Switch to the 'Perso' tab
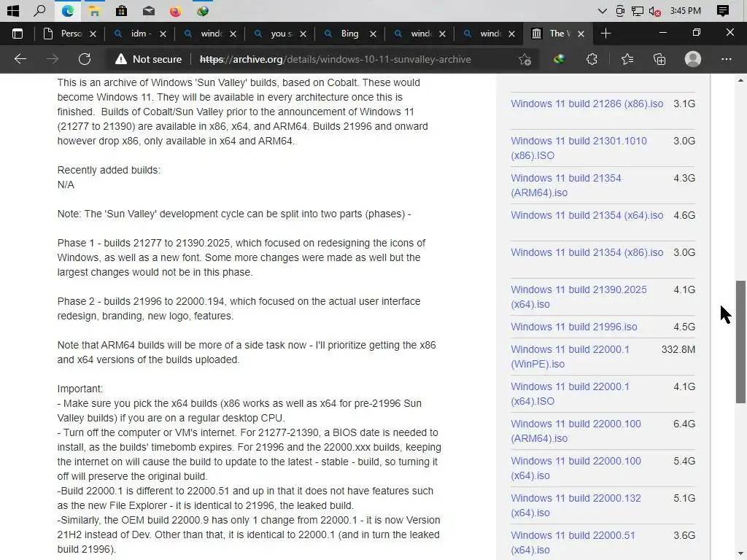Viewport: 747px width, 560px height. [71, 34]
